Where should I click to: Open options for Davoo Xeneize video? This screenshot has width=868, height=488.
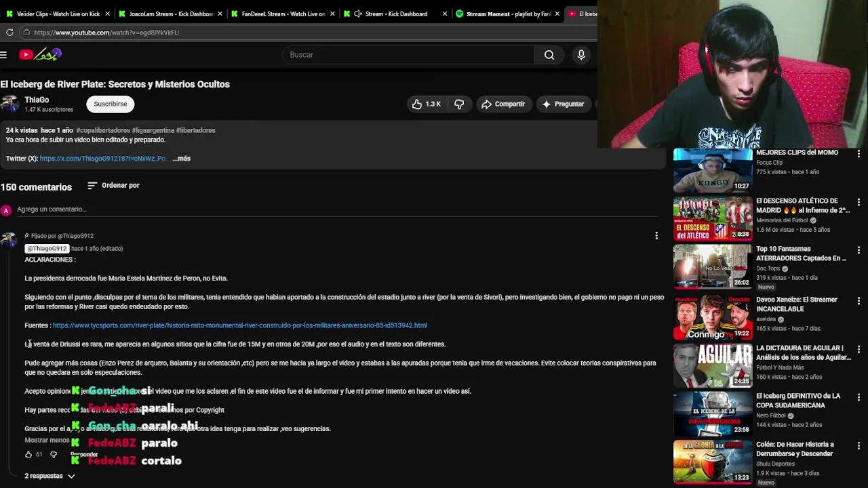point(859,301)
